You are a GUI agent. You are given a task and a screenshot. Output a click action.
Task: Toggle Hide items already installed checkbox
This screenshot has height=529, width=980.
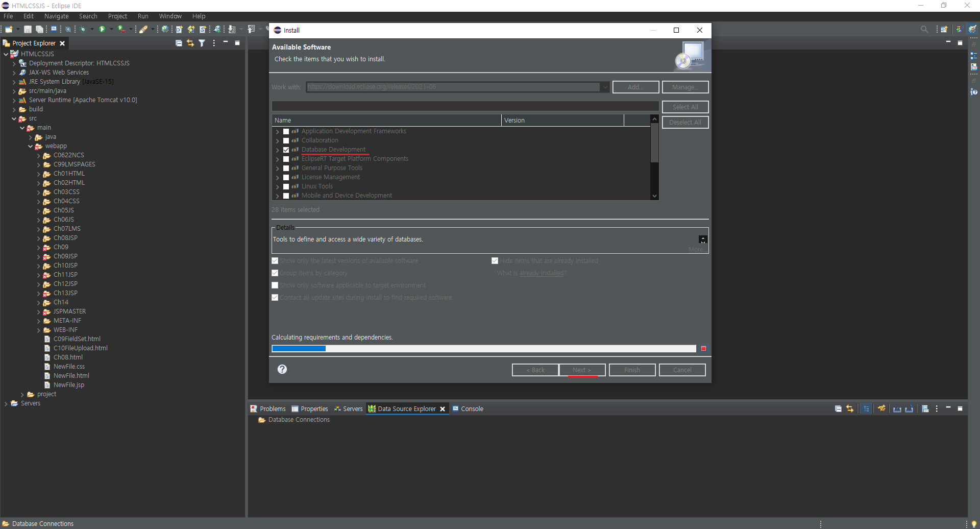point(495,261)
